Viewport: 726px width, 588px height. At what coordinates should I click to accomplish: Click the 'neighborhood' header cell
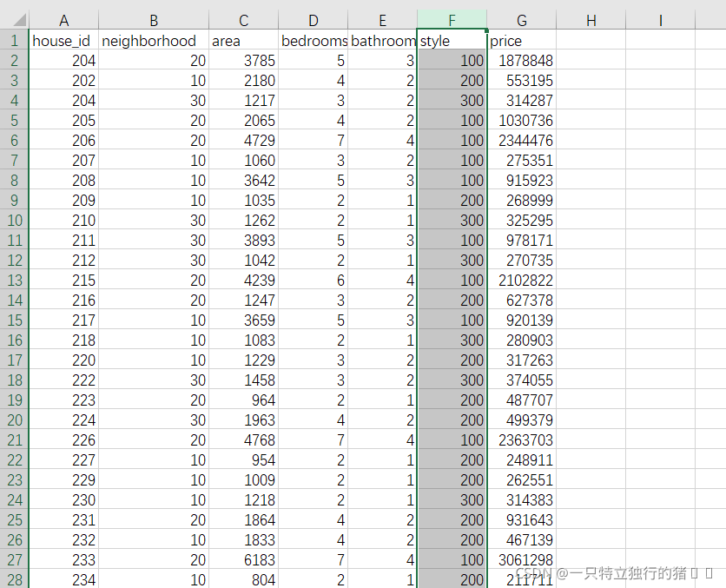click(x=154, y=40)
